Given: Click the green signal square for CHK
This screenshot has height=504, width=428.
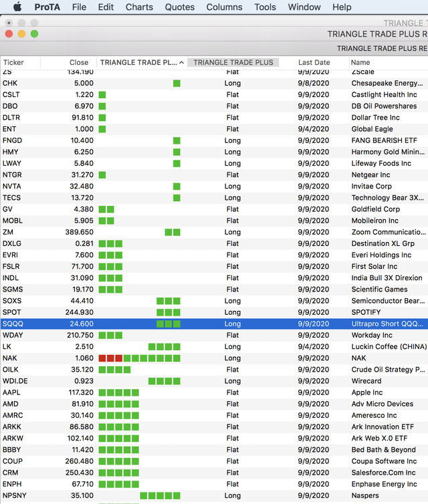Looking at the screenshot, I should [177, 84].
